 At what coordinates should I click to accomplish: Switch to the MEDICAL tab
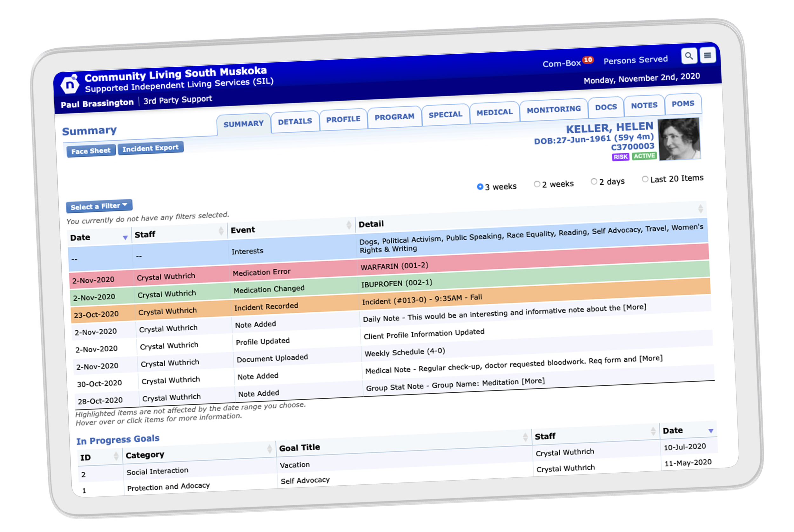494,112
